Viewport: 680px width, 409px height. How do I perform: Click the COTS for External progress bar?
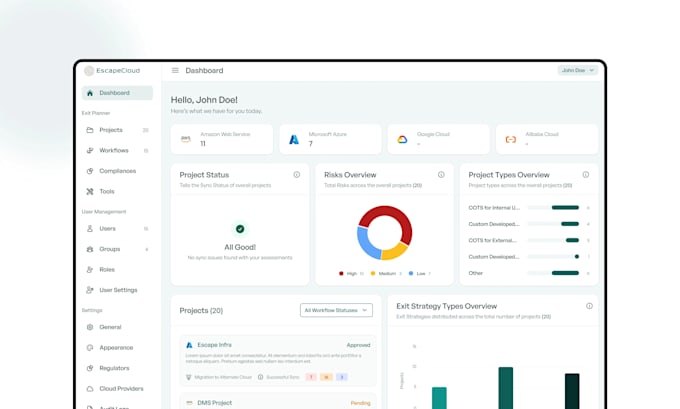click(x=553, y=240)
